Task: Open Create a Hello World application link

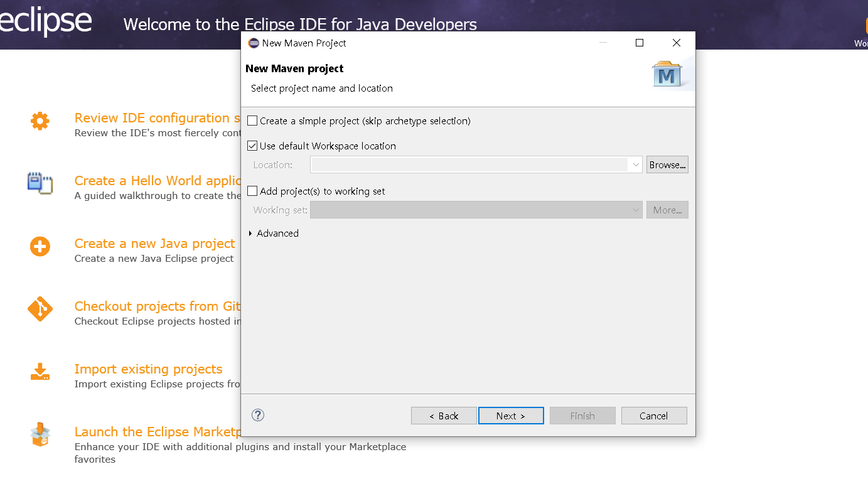Action: [158, 181]
